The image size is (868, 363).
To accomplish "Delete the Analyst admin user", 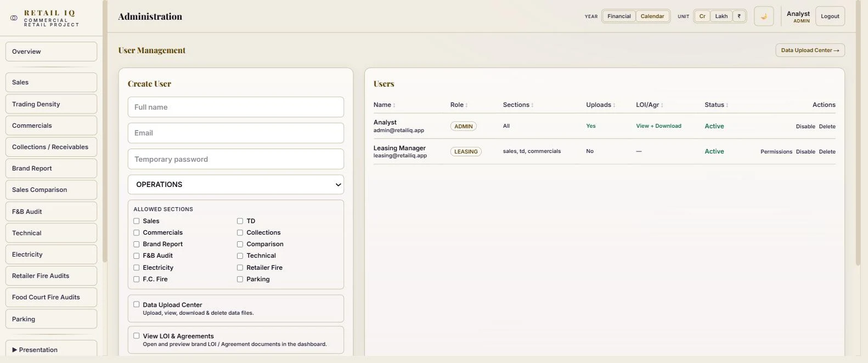I will [x=827, y=127].
